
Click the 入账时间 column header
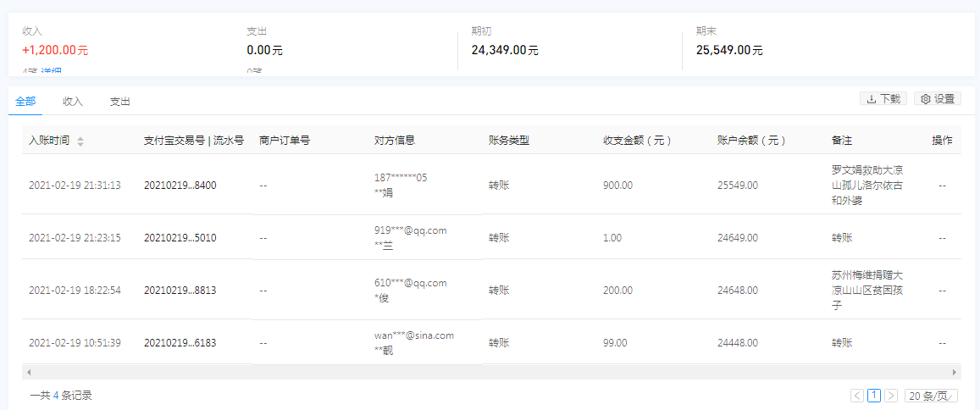49,141
